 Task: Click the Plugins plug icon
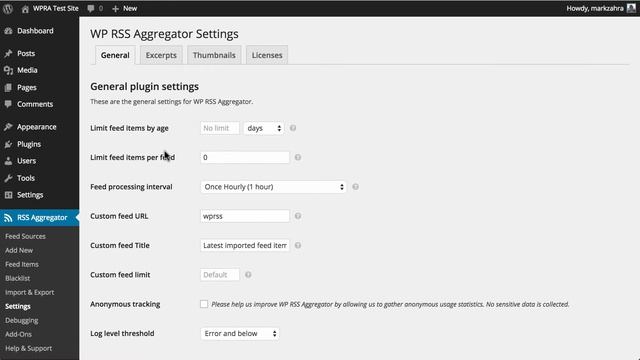[x=8, y=144]
